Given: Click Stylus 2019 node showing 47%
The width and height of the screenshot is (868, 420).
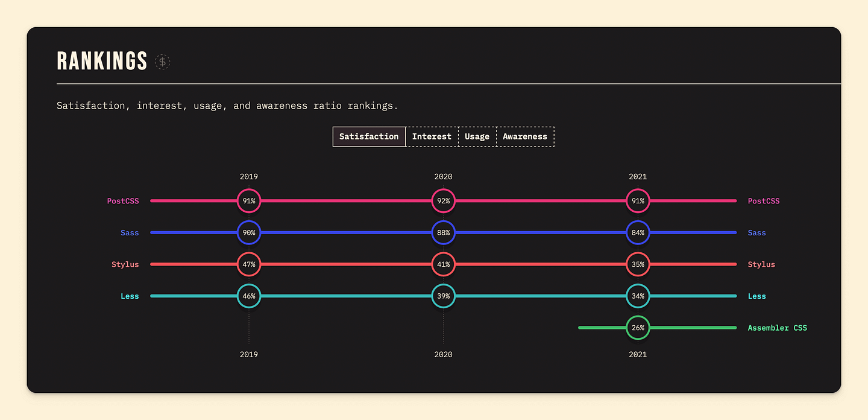Looking at the screenshot, I should pyautogui.click(x=249, y=264).
